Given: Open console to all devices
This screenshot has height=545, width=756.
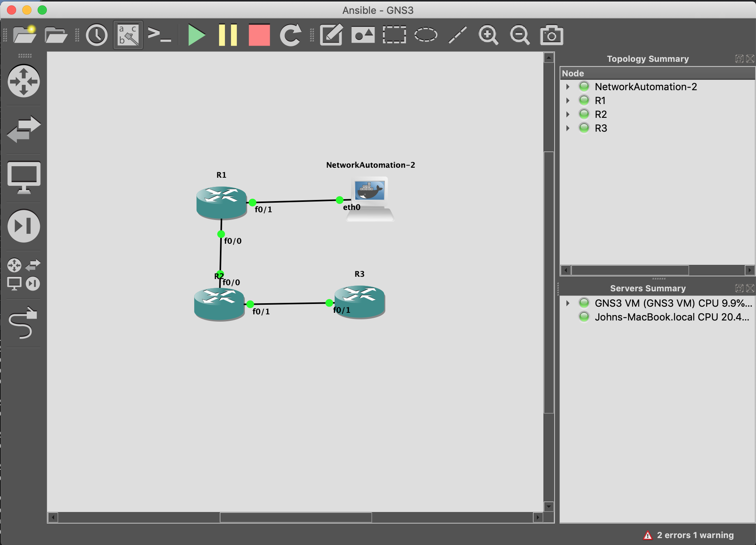Looking at the screenshot, I should 159,35.
